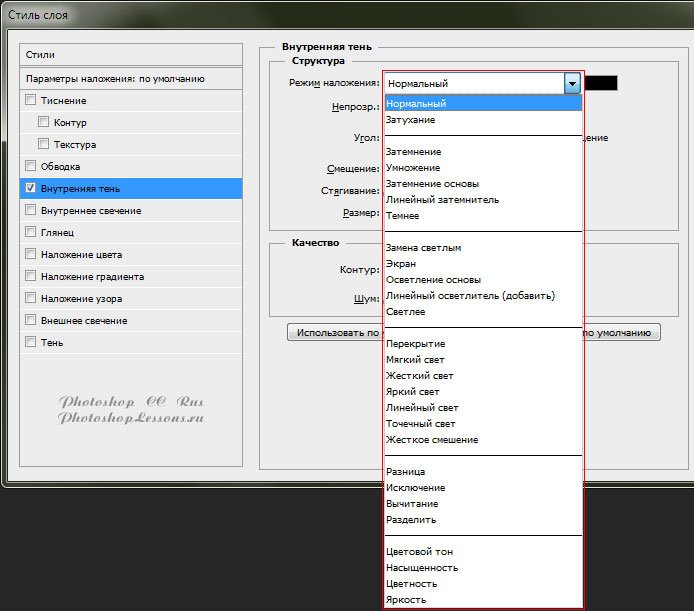The image size is (694, 611).
Task: Toggle the Контур sub-option checkbox
Action: pos(44,123)
